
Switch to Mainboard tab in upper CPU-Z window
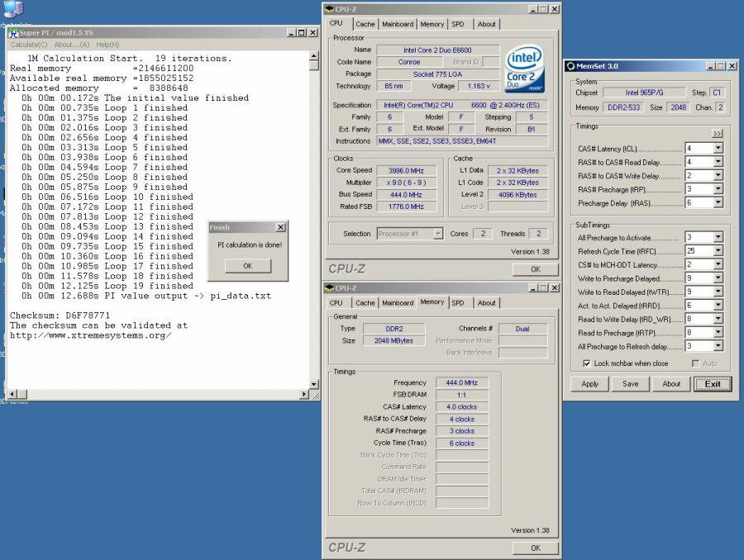pyautogui.click(x=398, y=24)
